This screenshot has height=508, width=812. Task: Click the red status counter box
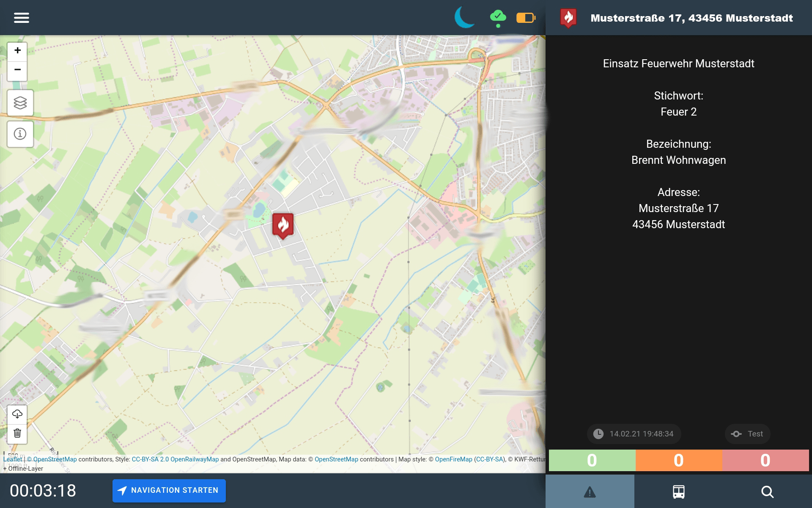[x=765, y=460]
